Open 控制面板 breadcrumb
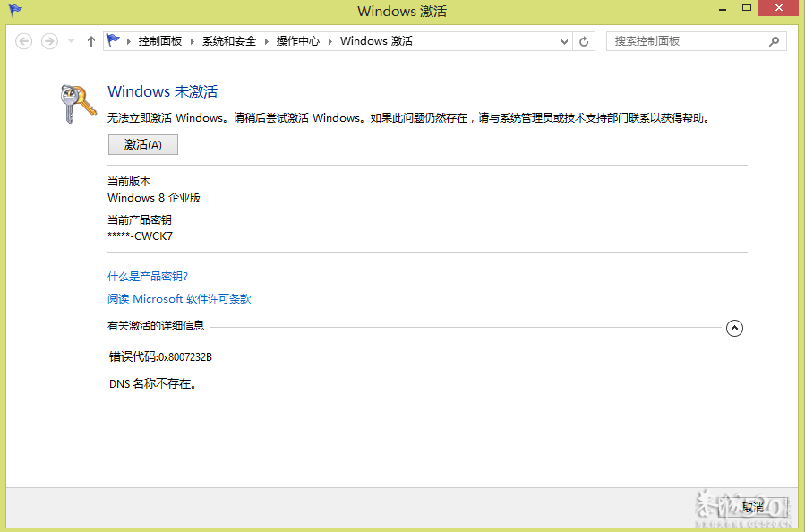Screen dimensions: 805x532 pyautogui.click(x=160, y=41)
